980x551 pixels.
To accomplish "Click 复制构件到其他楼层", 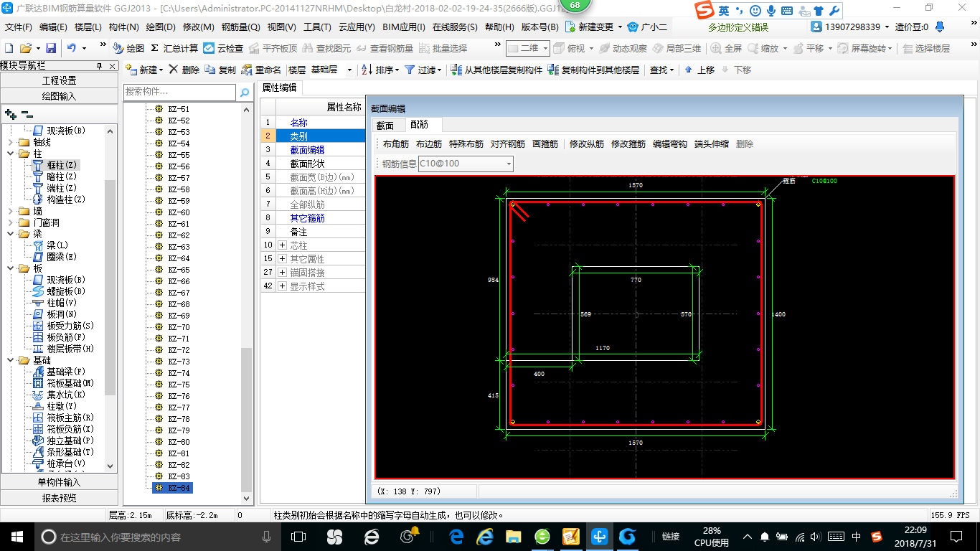I will [593, 70].
